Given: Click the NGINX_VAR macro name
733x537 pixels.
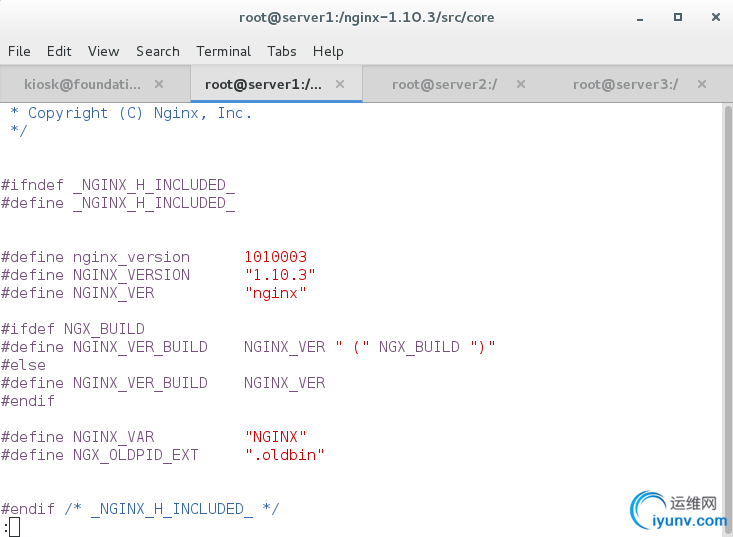Looking at the screenshot, I should pyautogui.click(x=113, y=437).
